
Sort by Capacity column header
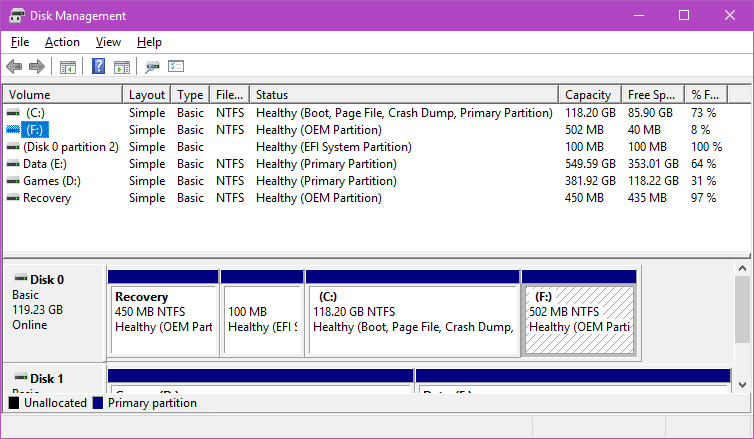click(x=588, y=95)
